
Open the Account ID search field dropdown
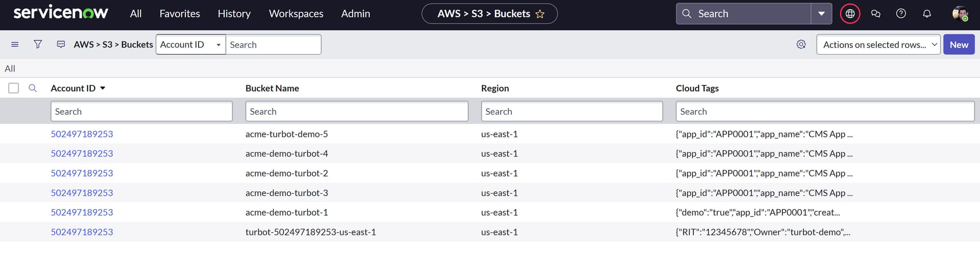tap(190, 44)
